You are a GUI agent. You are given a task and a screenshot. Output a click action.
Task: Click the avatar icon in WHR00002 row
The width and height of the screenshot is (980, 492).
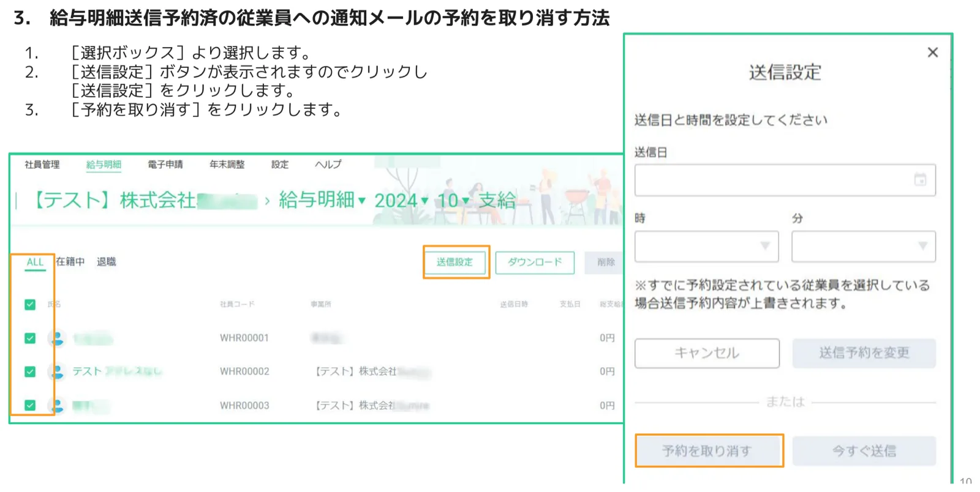pos(57,371)
